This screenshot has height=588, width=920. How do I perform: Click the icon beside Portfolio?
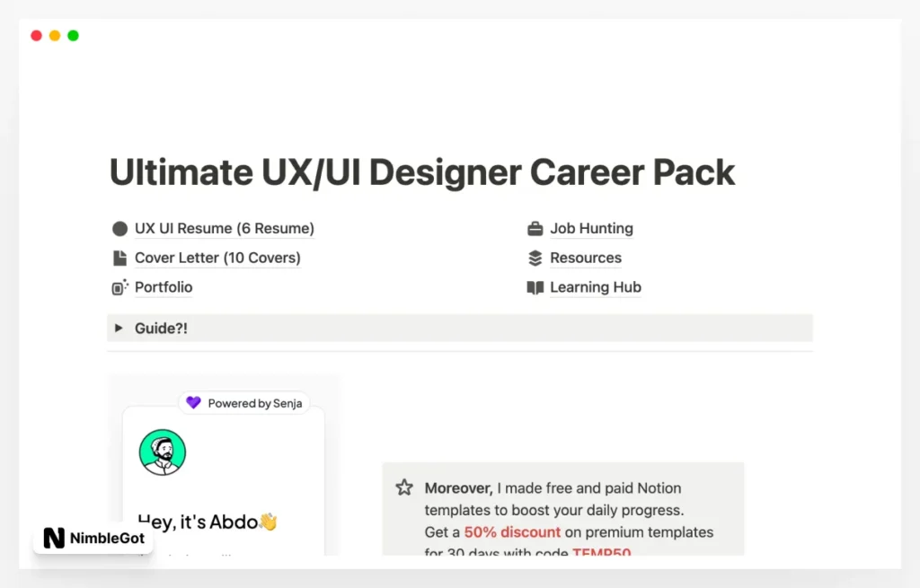coord(119,287)
